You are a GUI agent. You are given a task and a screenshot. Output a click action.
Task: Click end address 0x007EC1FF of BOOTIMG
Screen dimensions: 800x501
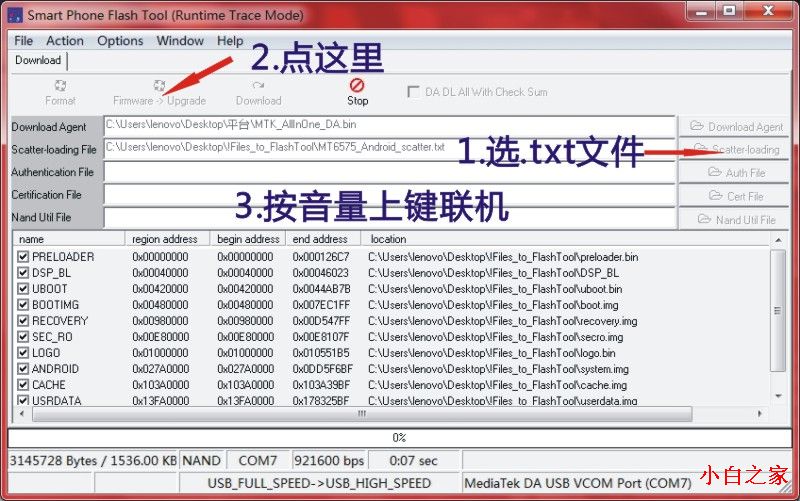pos(321,305)
